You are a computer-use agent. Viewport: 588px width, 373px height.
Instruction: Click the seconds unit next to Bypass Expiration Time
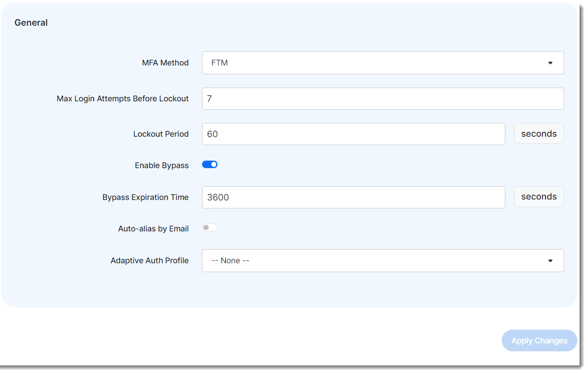pyautogui.click(x=539, y=196)
